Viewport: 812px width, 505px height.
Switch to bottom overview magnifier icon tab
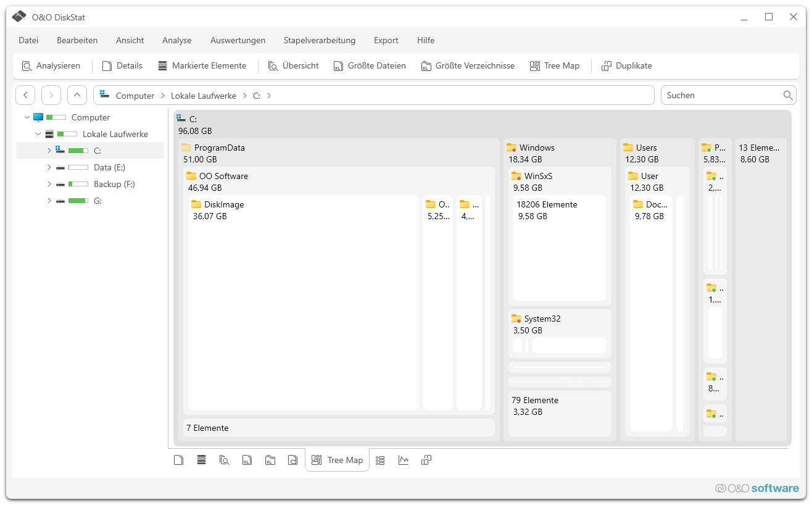tap(225, 460)
